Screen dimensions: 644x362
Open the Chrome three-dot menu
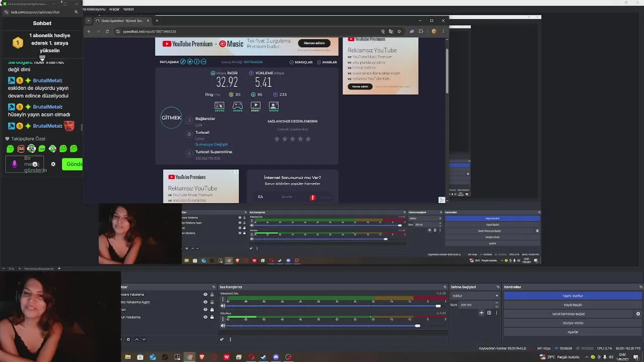tap(443, 31)
